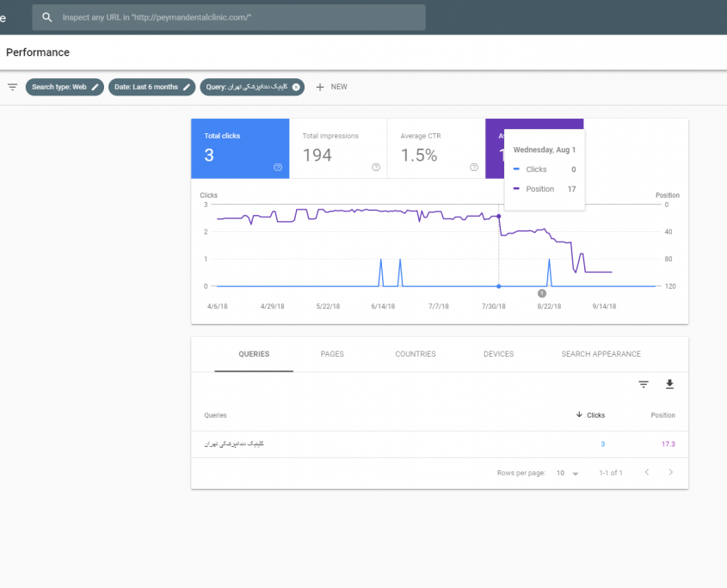Download the queries table data
Screen dimensions: 727x588
tap(669, 384)
